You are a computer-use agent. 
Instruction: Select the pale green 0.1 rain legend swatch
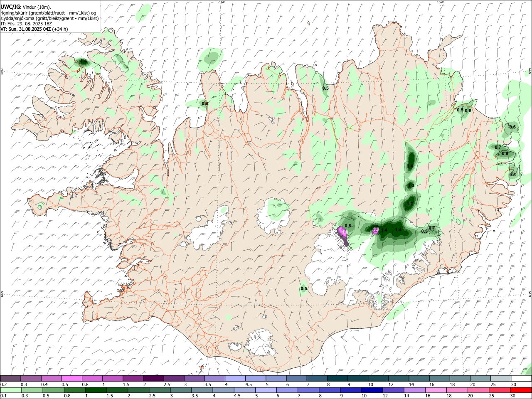pyautogui.click(x=11, y=390)
